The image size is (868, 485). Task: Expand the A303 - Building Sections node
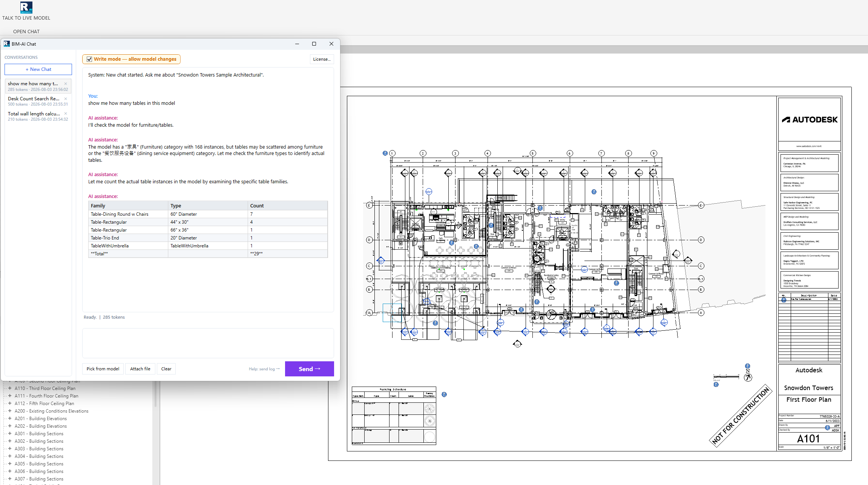(x=10, y=448)
